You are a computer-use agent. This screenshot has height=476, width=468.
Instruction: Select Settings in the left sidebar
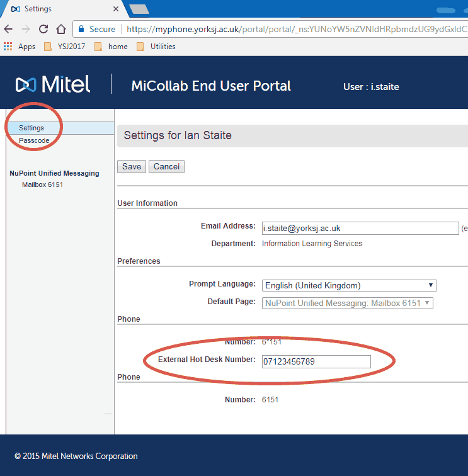pyautogui.click(x=31, y=128)
